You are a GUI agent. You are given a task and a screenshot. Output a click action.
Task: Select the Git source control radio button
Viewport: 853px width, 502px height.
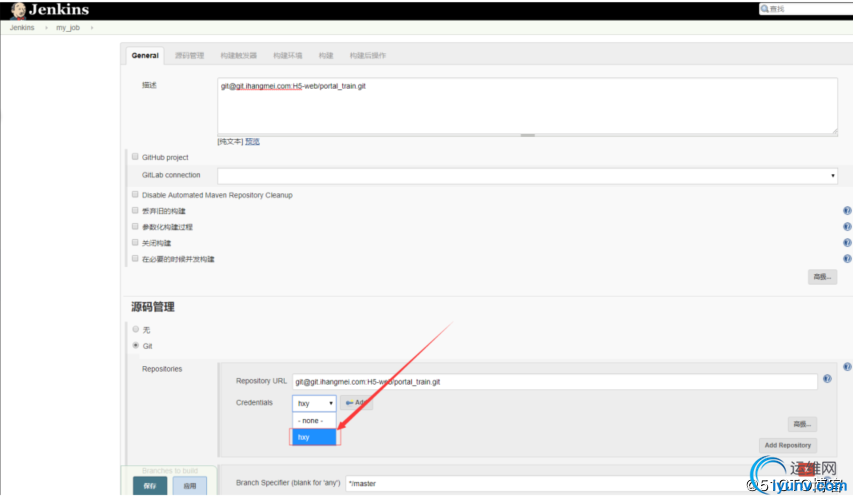tap(135, 345)
